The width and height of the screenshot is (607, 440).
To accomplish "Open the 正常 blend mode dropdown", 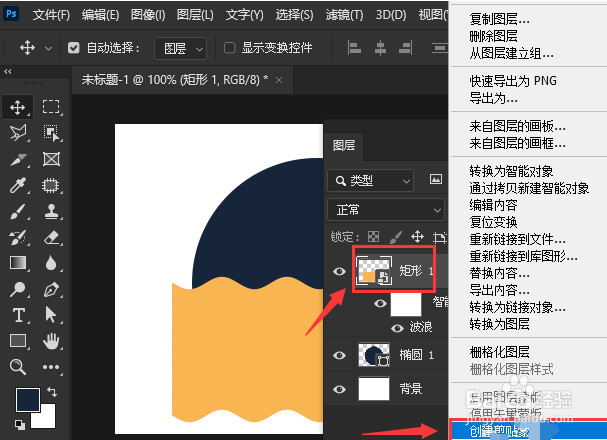I will (x=386, y=210).
